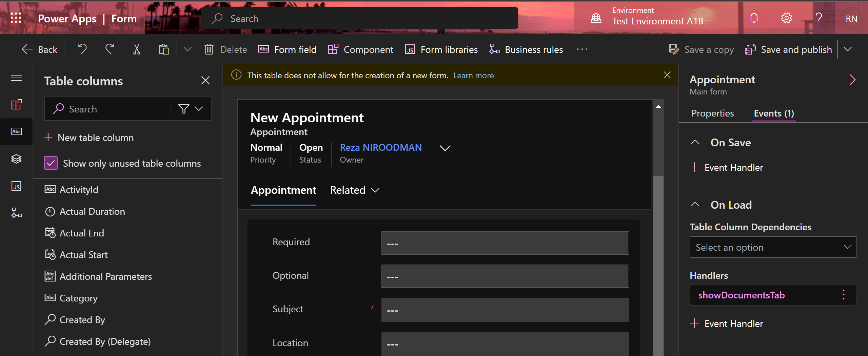
Task: Uncheck Show only unused table columns
Action: (51, 163)
